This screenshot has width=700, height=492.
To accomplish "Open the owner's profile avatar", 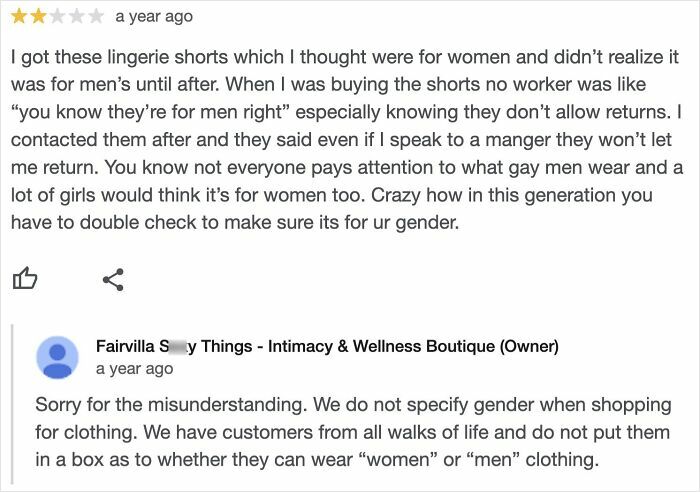I will click(58, 357).
